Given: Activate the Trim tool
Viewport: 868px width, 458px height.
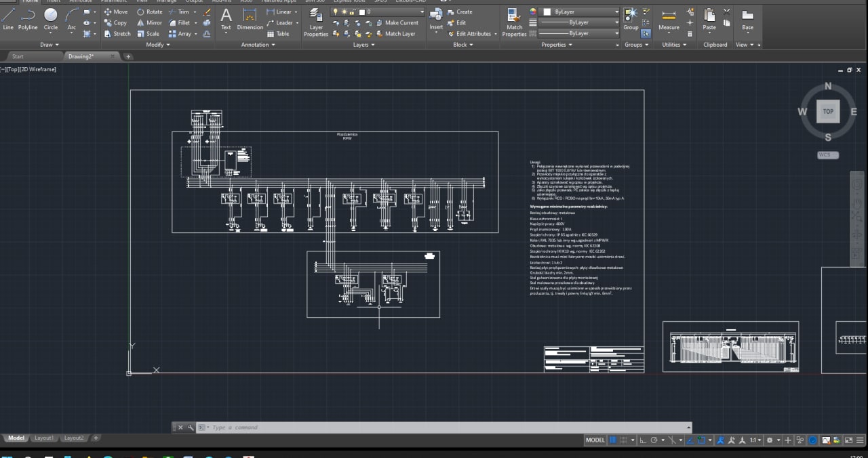Looking at the screenshot, I should pyautogui.click(x=178, y=12).
